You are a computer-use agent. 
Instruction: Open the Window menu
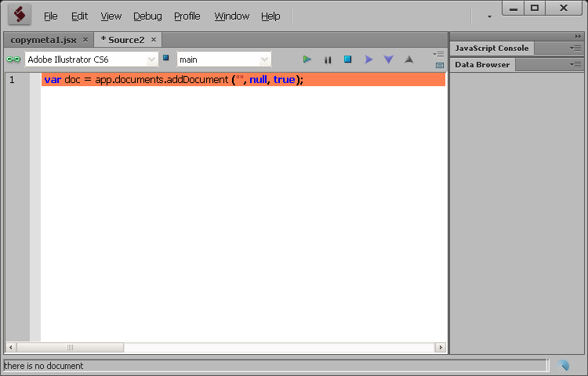232,16
